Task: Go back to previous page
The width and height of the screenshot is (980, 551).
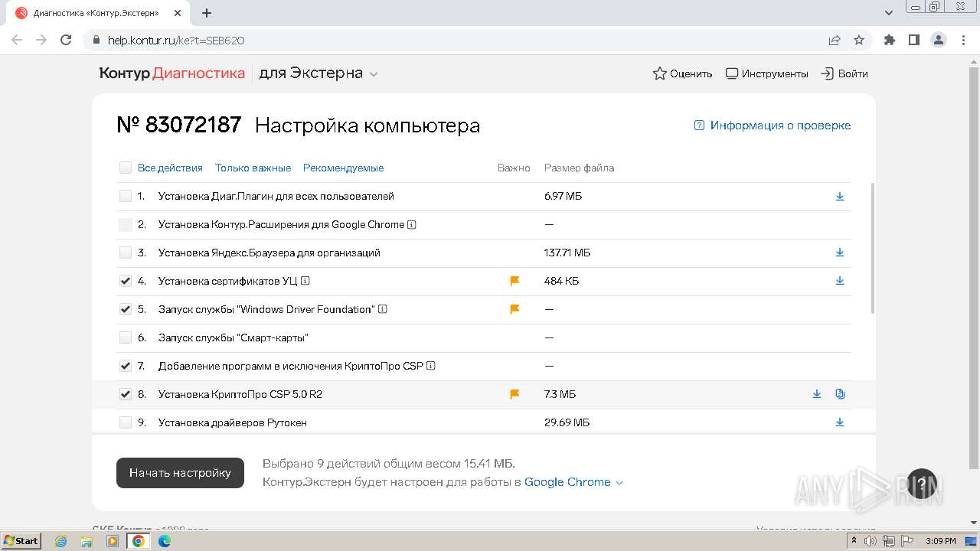Action: [17, 40]
